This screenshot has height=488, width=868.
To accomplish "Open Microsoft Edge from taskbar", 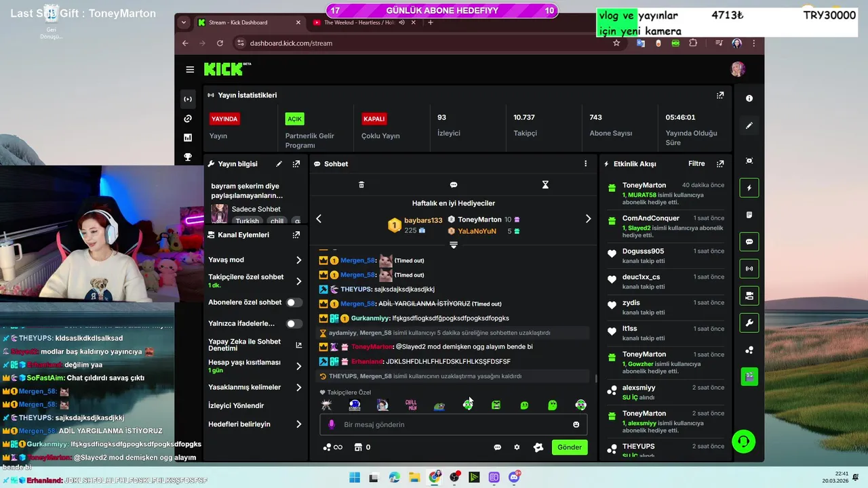I will (395, 477).
